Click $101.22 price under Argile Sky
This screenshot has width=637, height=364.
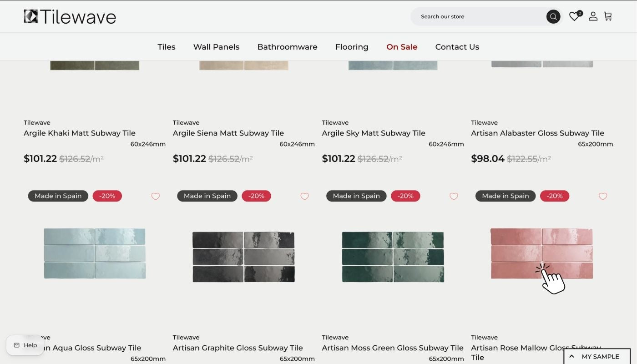tap(339, 159)
